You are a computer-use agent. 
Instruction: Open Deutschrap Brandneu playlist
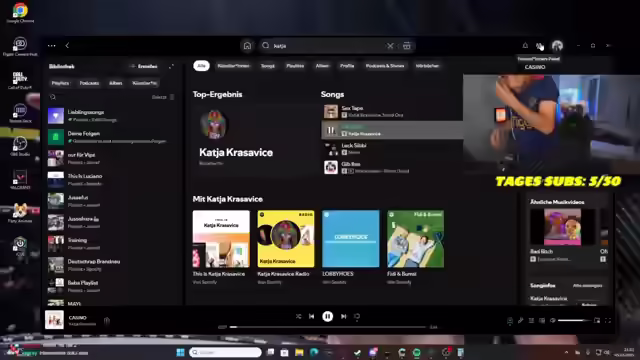(x=111, y=264)
